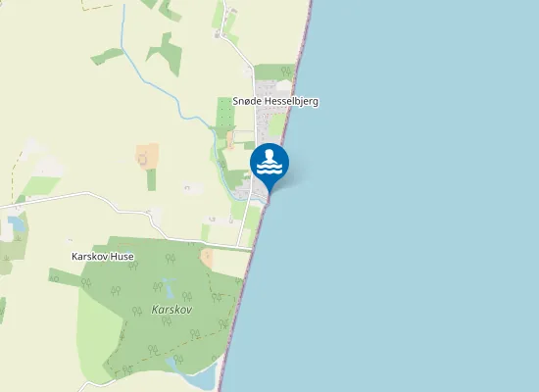This screenshot has height=392, width=539.
Task: Click the blue swimming spot marker
Action: pos(269,165)
